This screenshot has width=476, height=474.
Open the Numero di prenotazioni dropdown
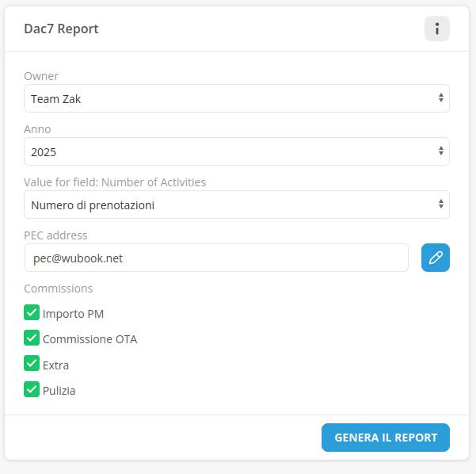pos(236,205)
